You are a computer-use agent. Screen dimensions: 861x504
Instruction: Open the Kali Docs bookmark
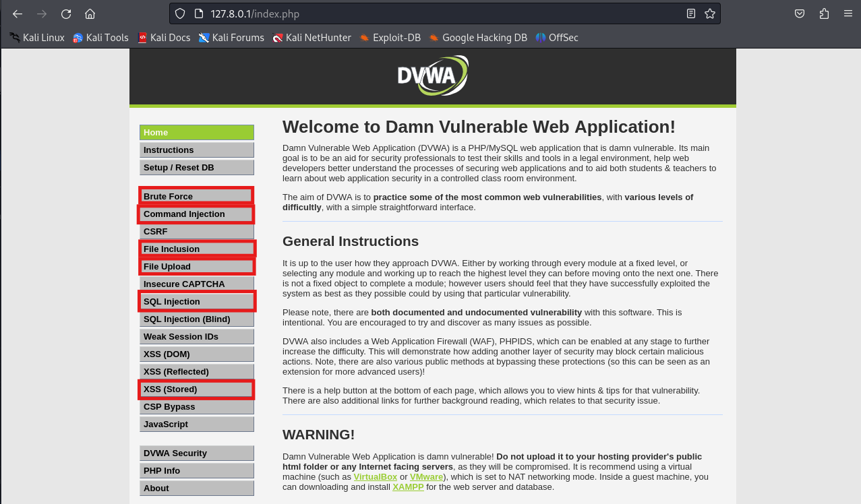tap(164, 38)
